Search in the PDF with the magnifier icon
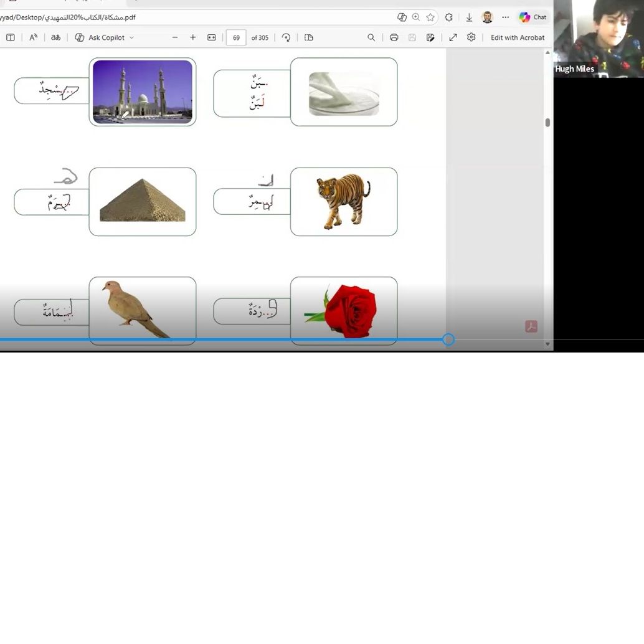The width and height of the screenshot is (644, 644). [x=371, y=37]
